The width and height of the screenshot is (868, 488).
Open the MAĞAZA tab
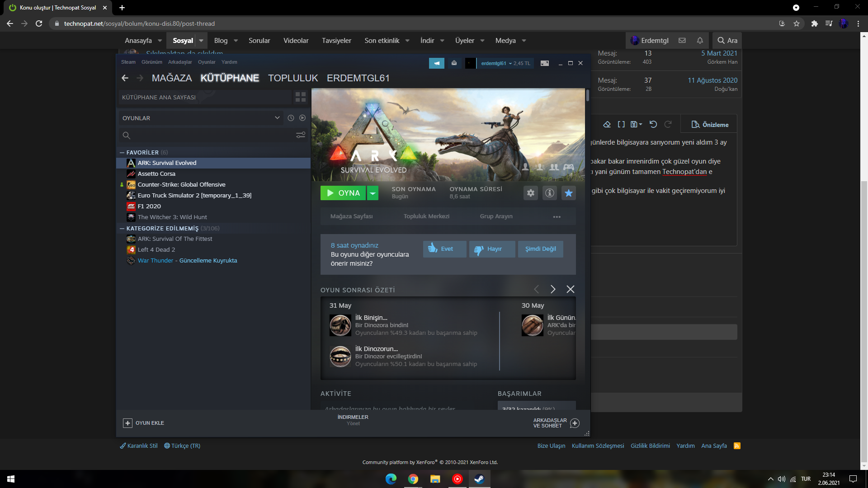(x=172, y=78)
